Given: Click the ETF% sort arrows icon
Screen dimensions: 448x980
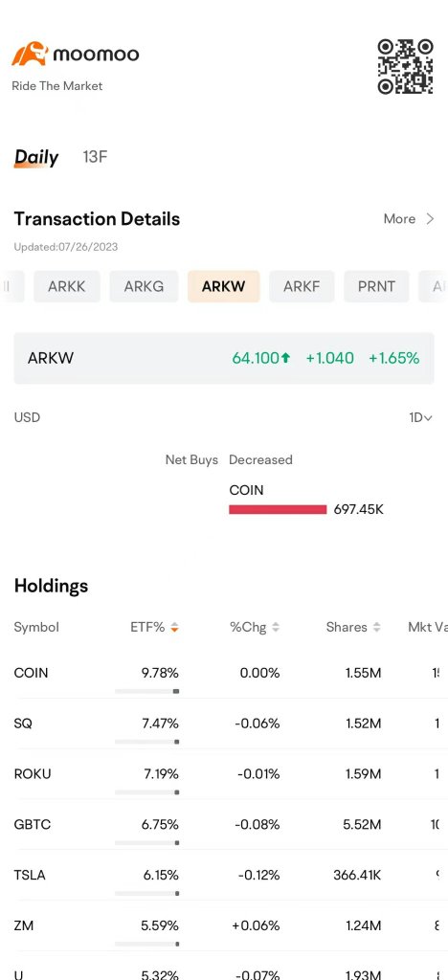Looking at the screenshot, I should coord(175,627).
